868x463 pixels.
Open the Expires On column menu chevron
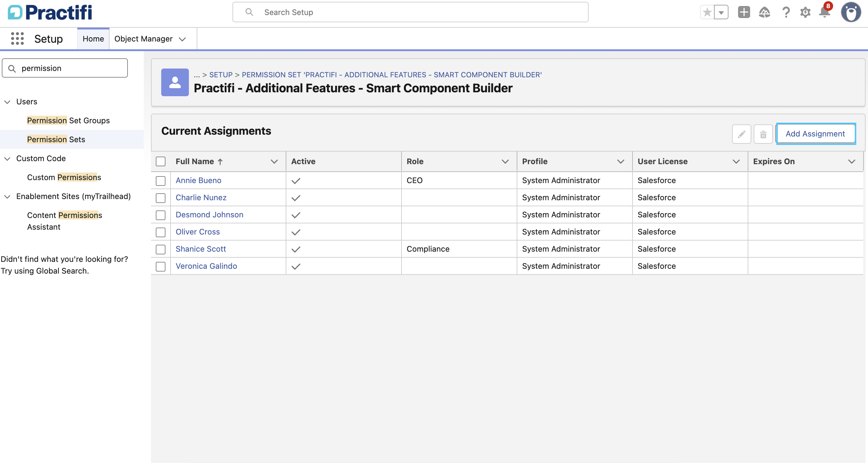(851, 162)
